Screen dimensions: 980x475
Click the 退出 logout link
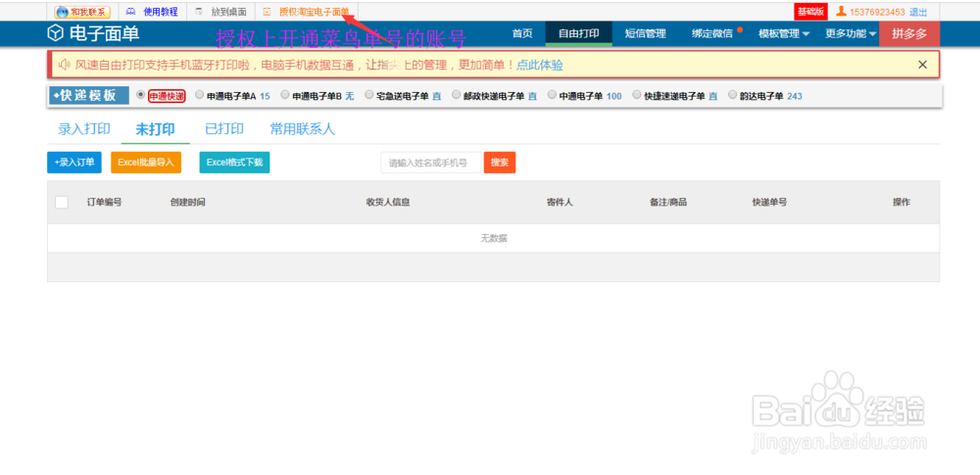click(x=918, y=12)
